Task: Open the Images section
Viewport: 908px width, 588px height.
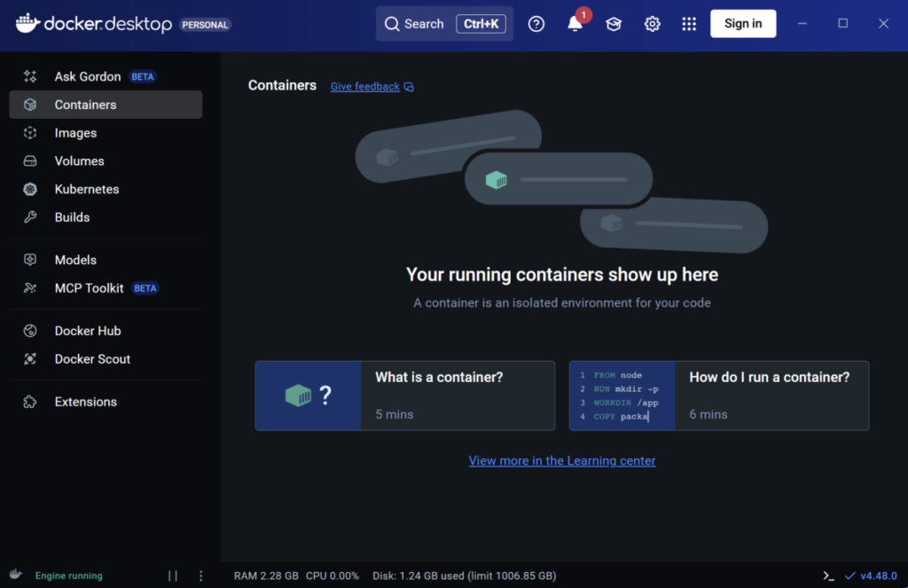Action: point(75,133)
